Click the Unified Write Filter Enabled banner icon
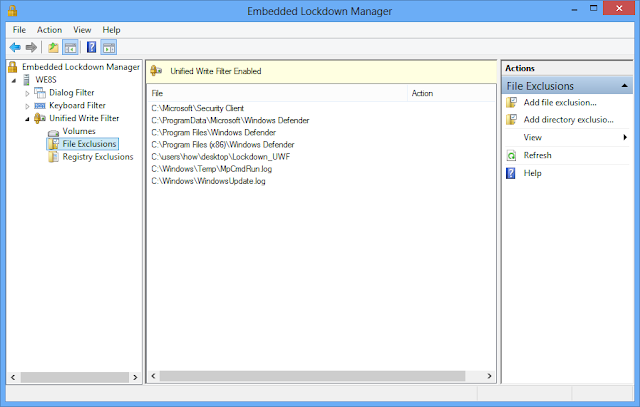 click(156, 71)
